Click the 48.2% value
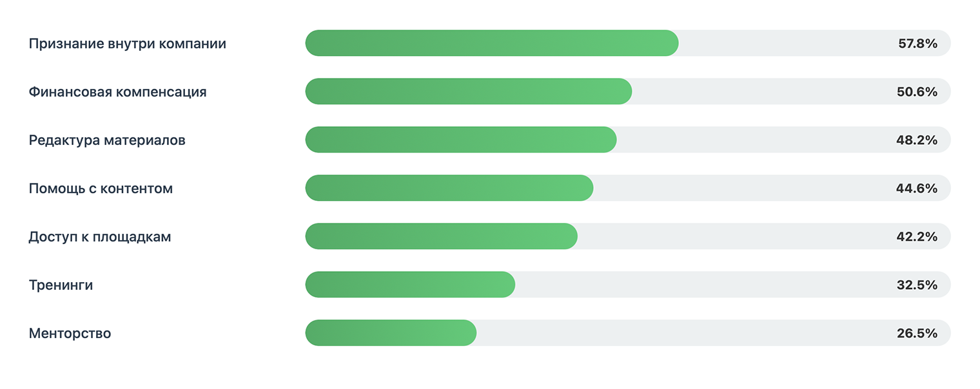This screenshot has height=389, width=980. (917, 140)
